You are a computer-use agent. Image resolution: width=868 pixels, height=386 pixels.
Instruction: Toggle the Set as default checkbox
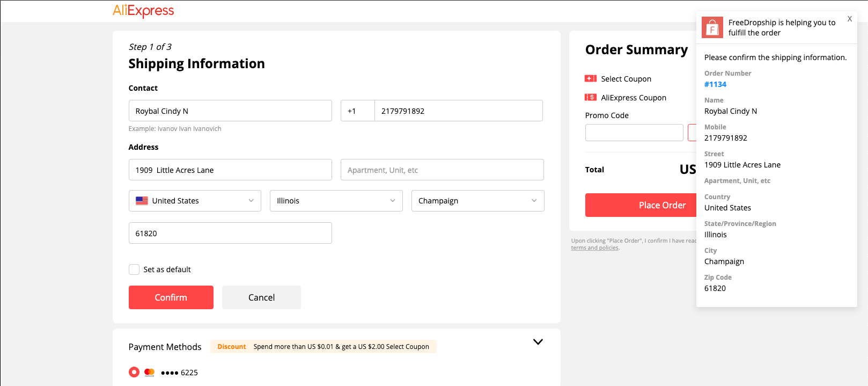[x=134, y=270]
